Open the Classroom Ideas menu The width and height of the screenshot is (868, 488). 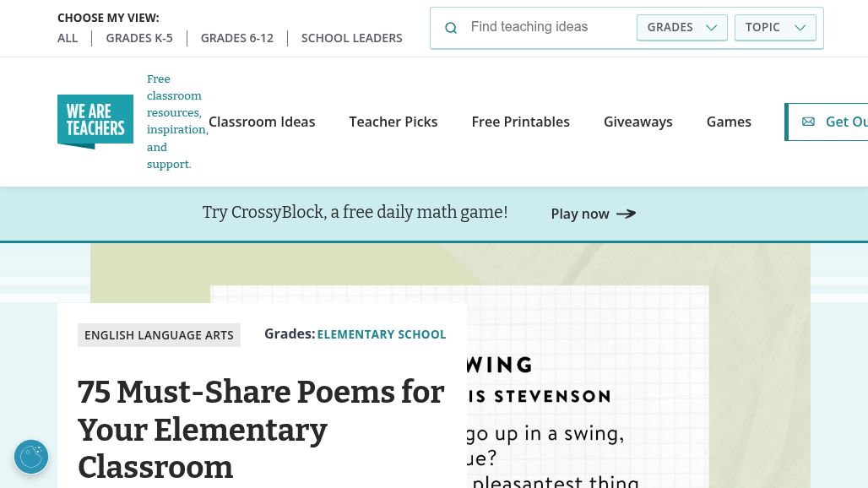click(262, 122)
